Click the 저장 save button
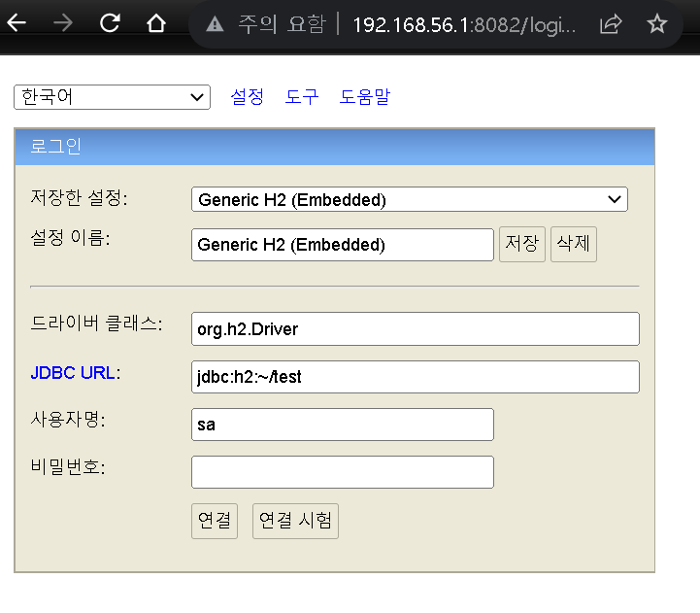Viewport: 700px width, 613px height. 522,244
